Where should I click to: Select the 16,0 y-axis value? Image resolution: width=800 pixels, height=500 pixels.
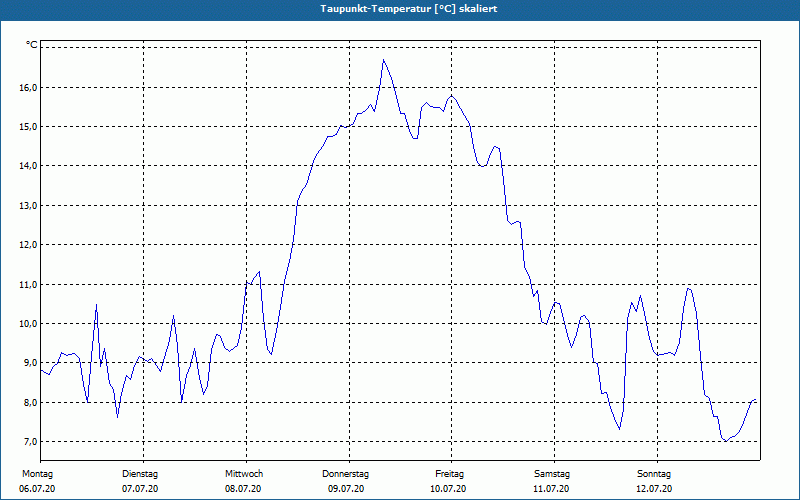pos(29,87)
